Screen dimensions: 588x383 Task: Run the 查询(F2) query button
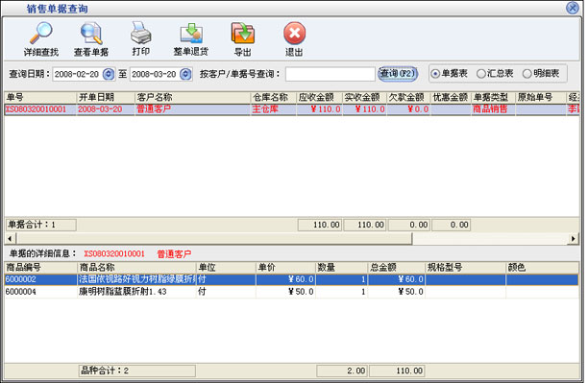click(x=398, y=74)
